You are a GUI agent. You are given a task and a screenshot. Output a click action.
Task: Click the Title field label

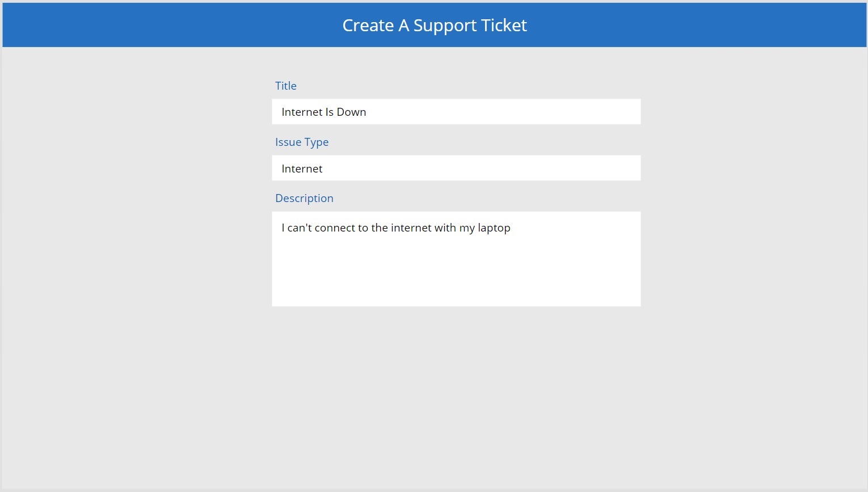coord(285,86)
